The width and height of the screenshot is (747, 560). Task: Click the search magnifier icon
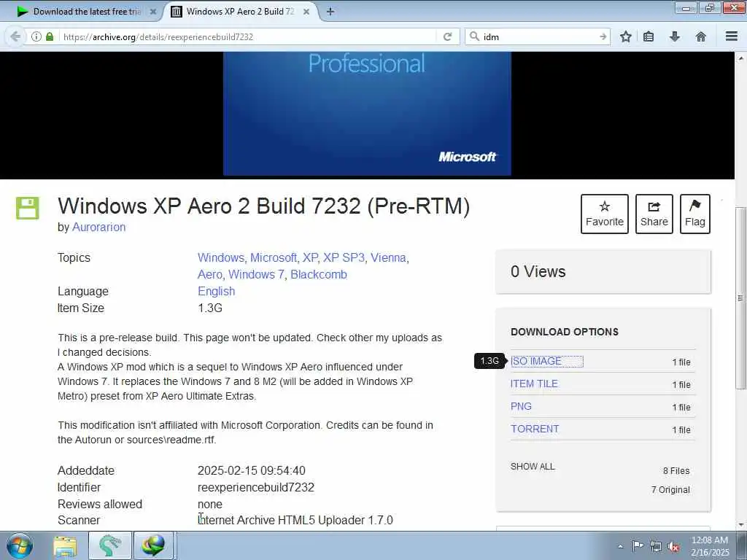tap(474, 36)
